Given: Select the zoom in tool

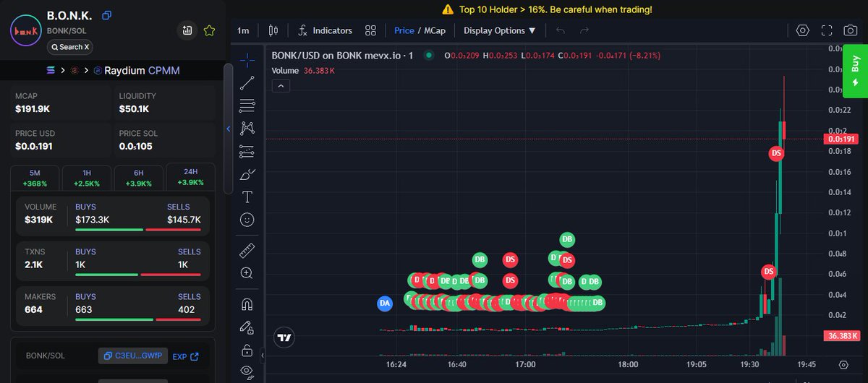Looking at the screenshot, I should coord(247,273).
